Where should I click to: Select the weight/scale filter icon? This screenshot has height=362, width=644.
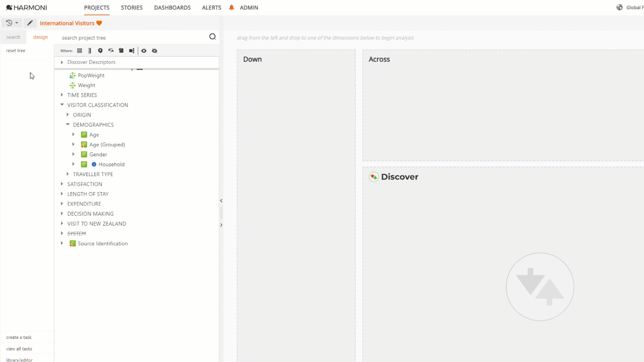pos(111,50)
